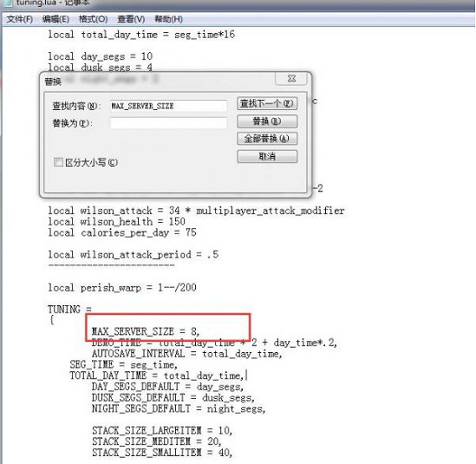Open the 文件(F) menu
Viewport: 476px width, 464px height.
(x=19, y=19)
